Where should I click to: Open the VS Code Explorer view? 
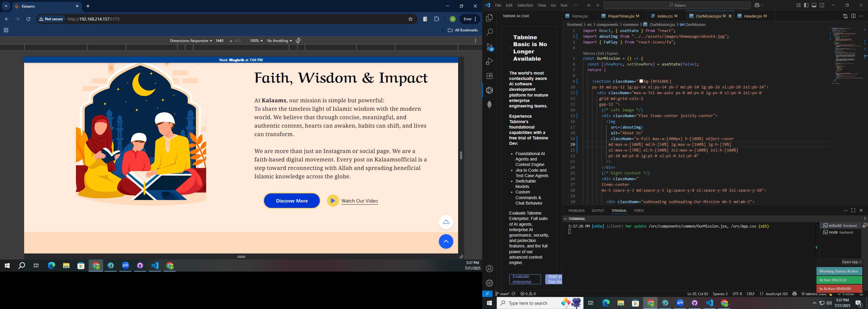(489, 18)
